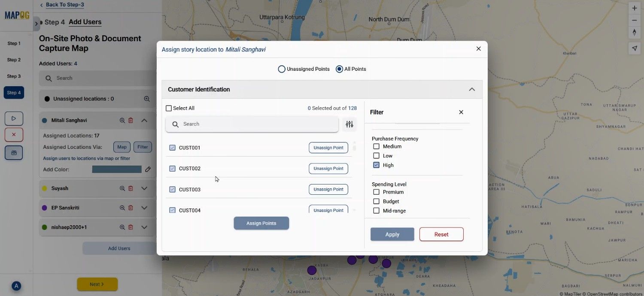Switch to Step 3 in sidebar
This screenshot has width=644, height=296.
point(14,76)
